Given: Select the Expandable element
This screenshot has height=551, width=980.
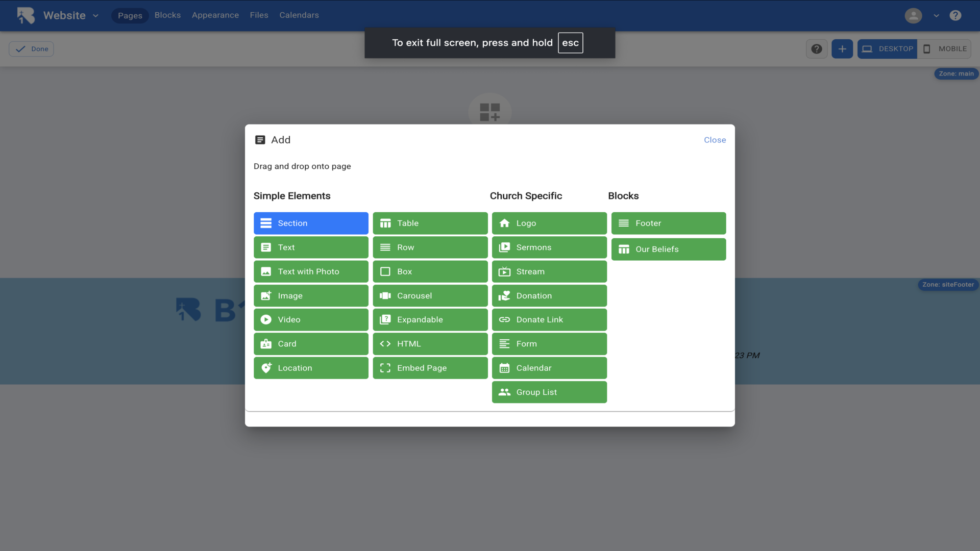Looking at the screenshot, I should (430, 319).
